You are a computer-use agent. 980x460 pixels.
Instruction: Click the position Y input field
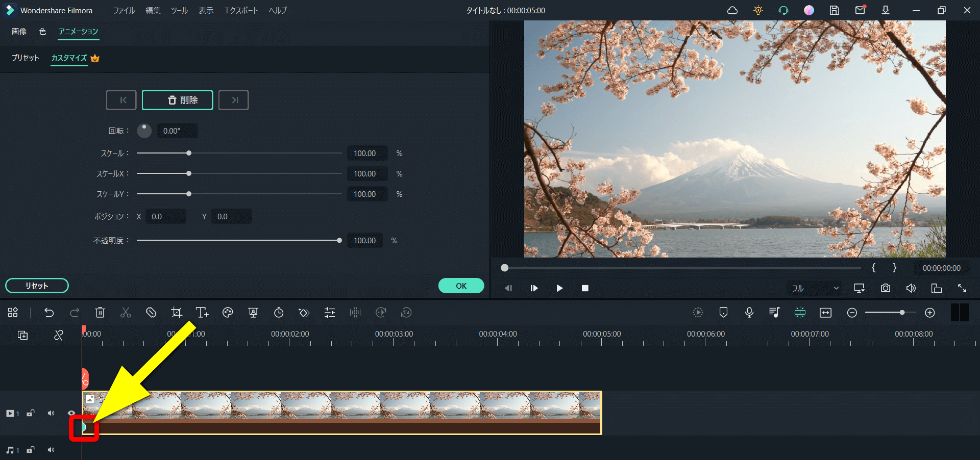pos(231,217)
